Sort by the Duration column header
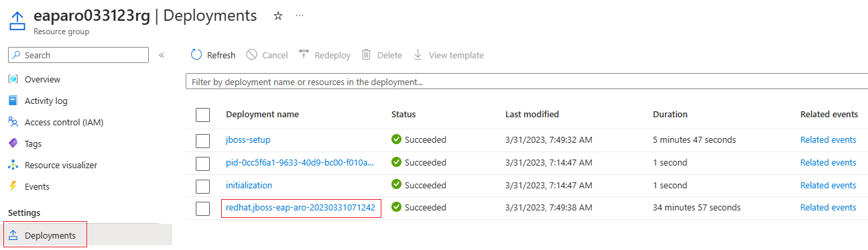This screenshot has width=868, height=250. (670, 115)
